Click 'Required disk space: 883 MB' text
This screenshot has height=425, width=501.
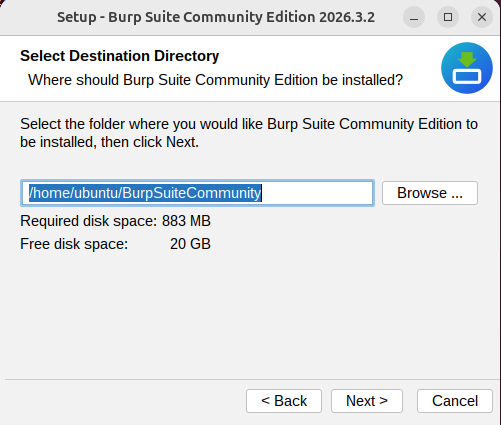coord(115,221)
